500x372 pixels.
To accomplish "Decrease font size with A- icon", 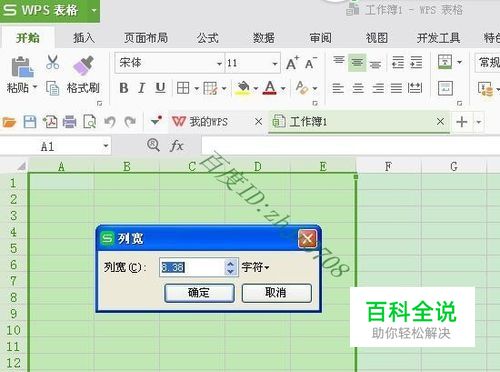I will tap(311, 63).
